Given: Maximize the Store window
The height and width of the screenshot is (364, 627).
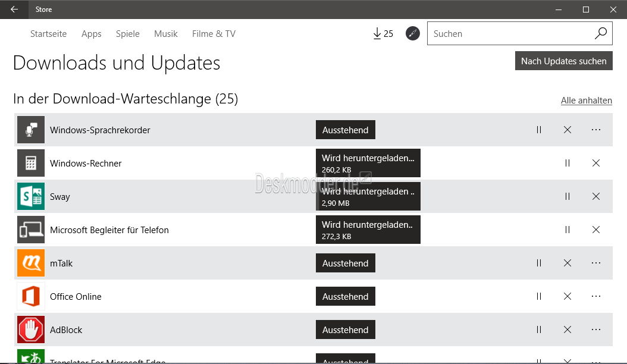Looking at the screenshot, I should tap(586, 9).
